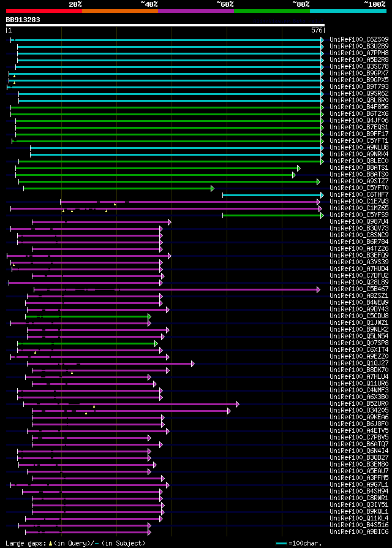Click yellow gap marker under UniRef100_B8DK70 bar
Image resolution: width=392 pixels, height=548 pixels.
pos(72,373)
